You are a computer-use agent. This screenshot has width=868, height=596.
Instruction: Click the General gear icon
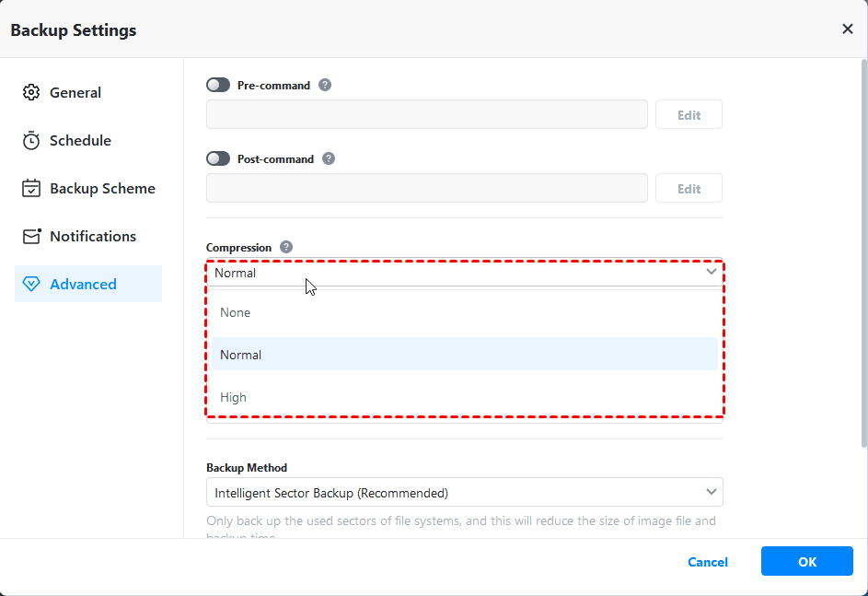tap(31, 93)
